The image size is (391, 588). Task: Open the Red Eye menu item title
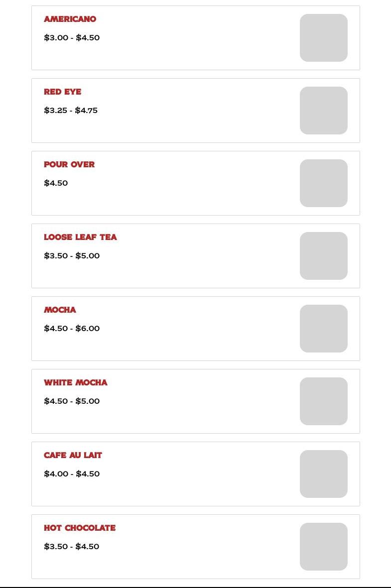63,92
